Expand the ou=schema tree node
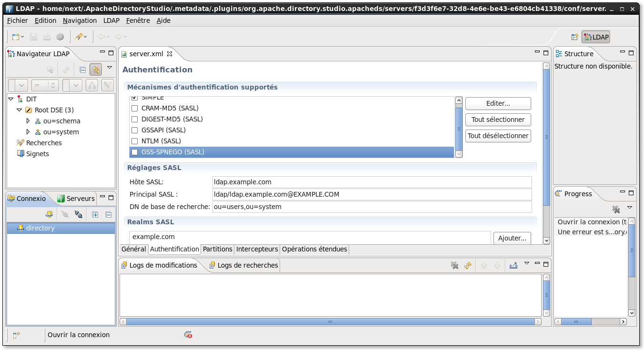This screenshot has width=644, height=350. point(28,121)
